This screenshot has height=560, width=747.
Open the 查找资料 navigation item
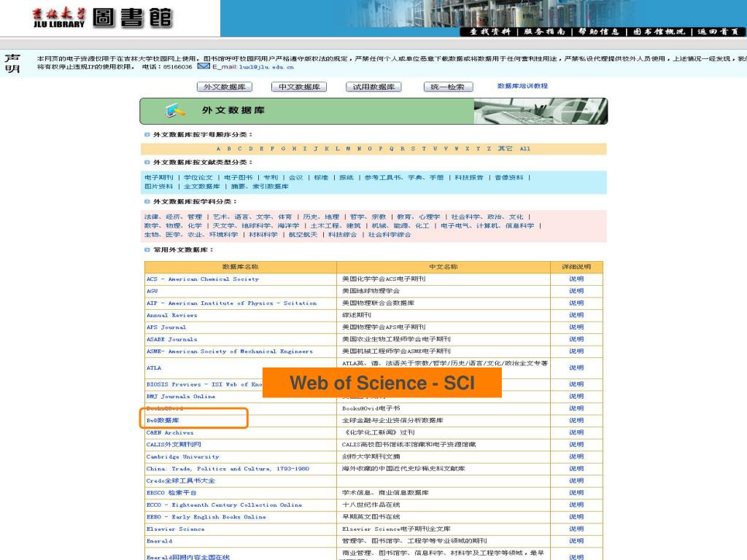coord(489,31)
